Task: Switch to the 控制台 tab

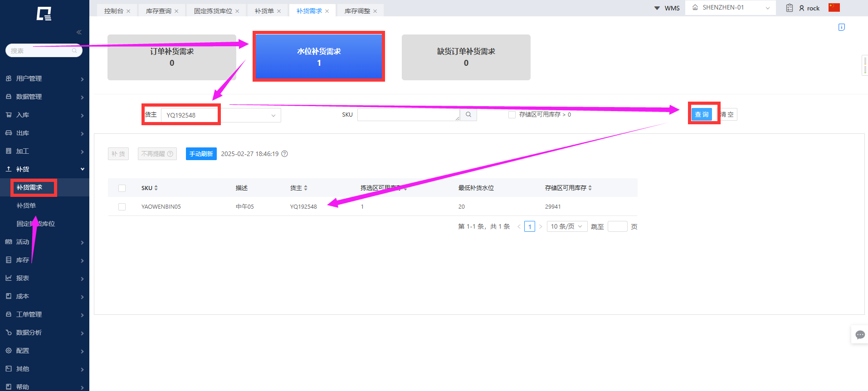Action: click(x=113, y=11)
